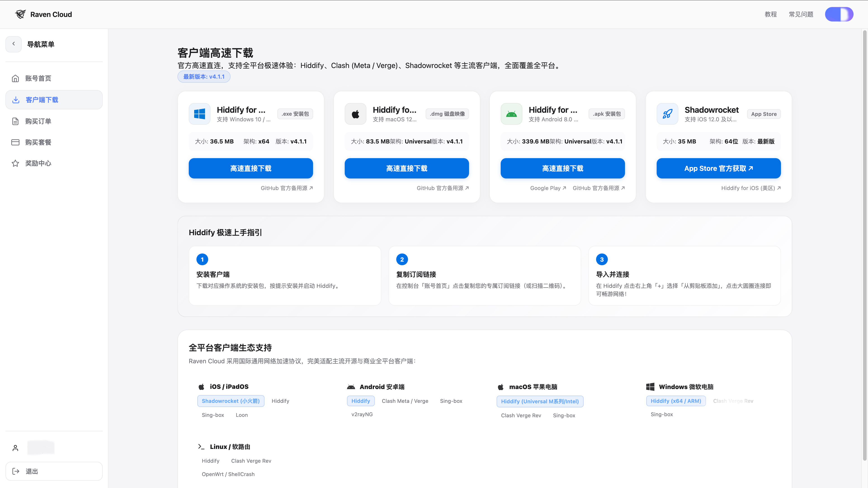The image size is (868, 488).
Task: Download Hiddify Windows .exe via 高速直接下载
Action: tap(251, 168)
